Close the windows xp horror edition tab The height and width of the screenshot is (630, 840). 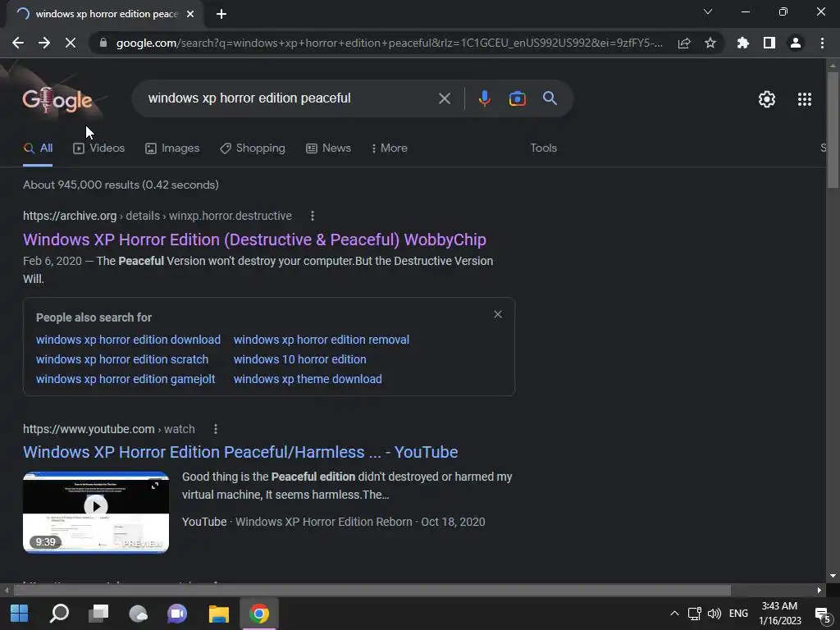[x=190, y=14]
